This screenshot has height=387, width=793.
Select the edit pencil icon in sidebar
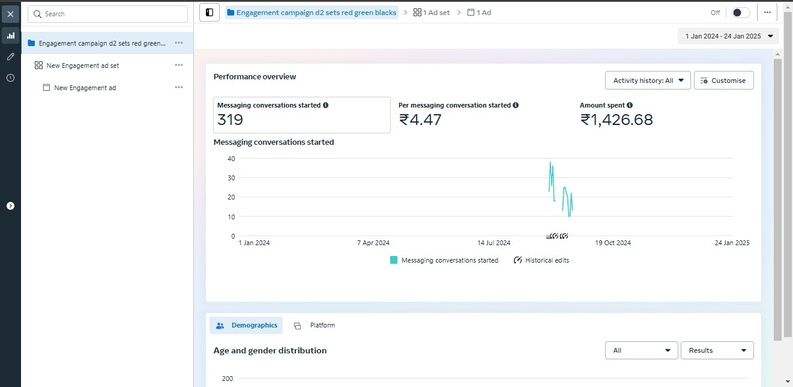coord(10,57)
